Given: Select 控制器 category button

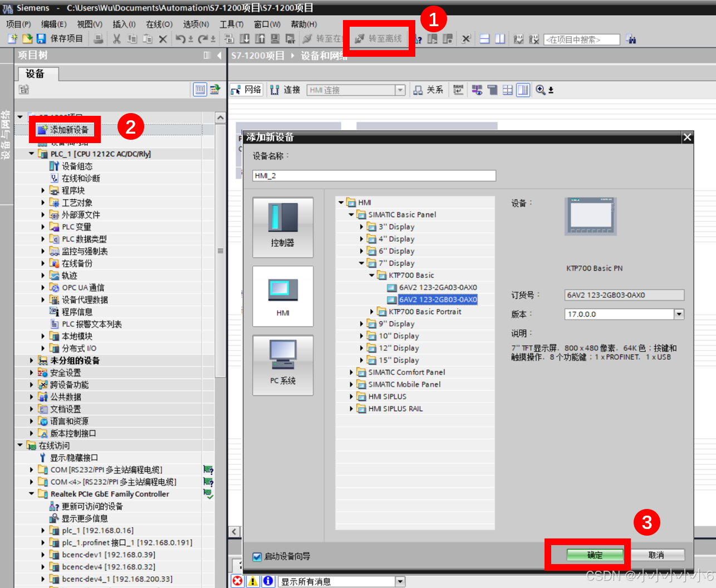Looking at the screenshot, I should click(283, 228).
